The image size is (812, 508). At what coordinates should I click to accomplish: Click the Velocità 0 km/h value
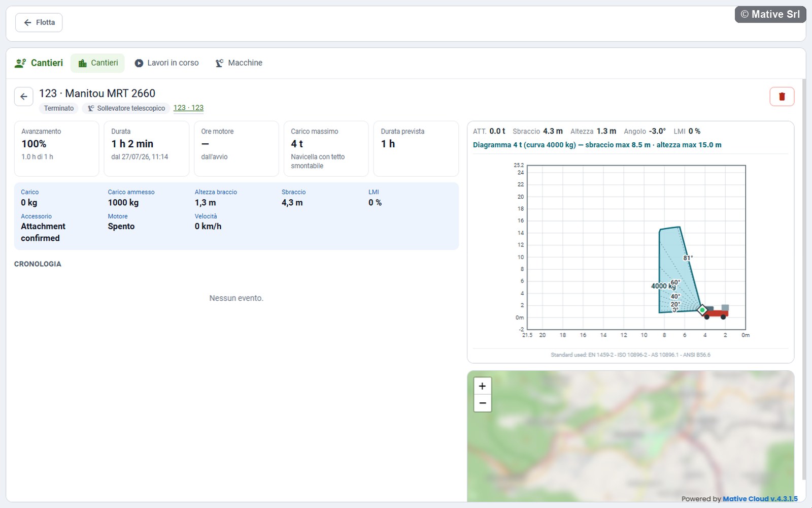[208, 226]
